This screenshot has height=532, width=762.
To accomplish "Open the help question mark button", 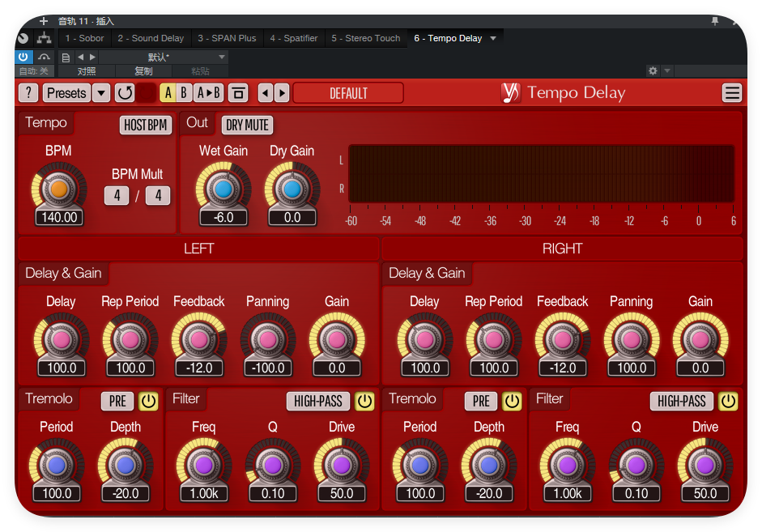I will click(28, 93).
